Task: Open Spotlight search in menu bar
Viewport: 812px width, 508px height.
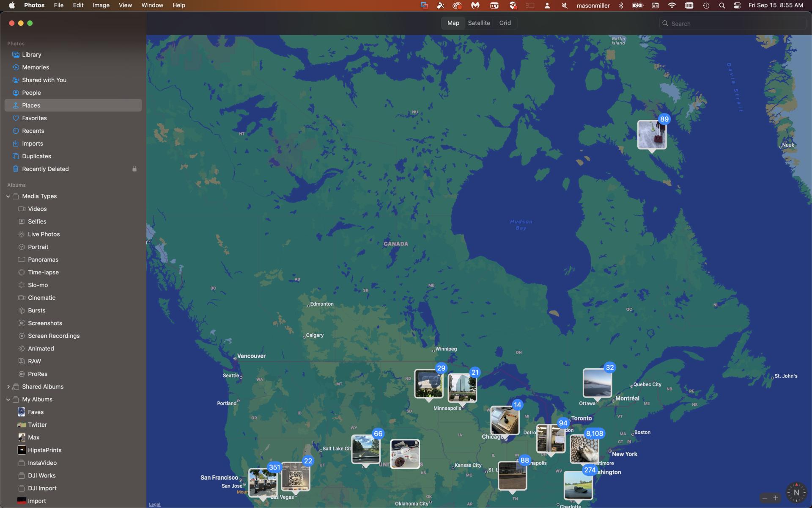Action: (x=722, y=6)
